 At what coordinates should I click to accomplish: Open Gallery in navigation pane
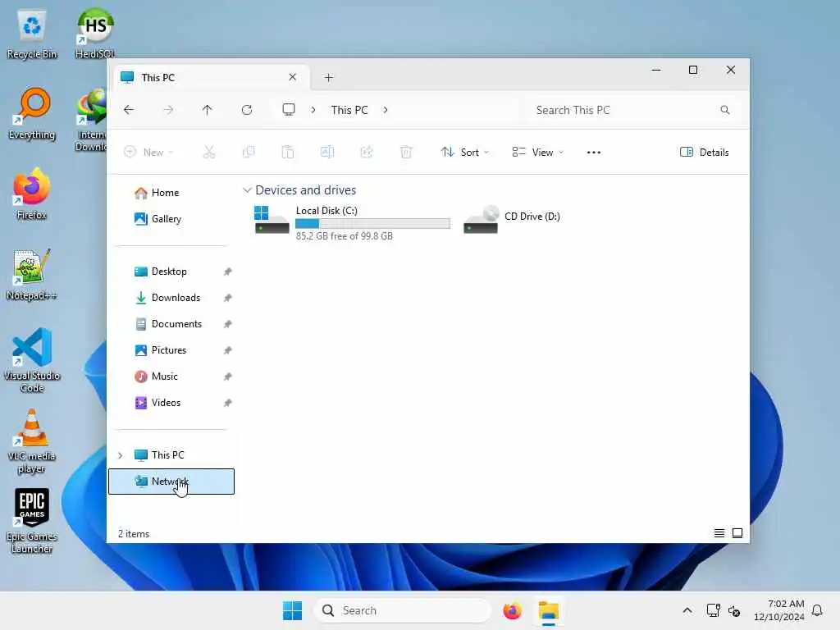(x=166, y=218)
